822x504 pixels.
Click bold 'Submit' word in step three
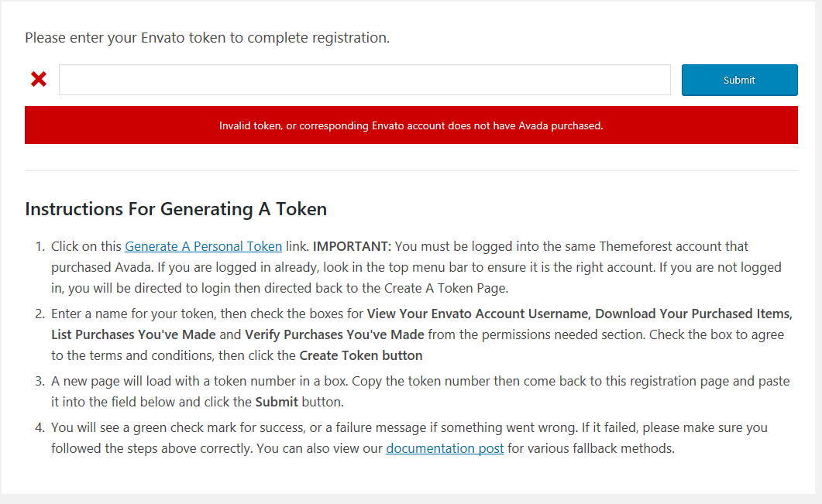pos(277,402)
